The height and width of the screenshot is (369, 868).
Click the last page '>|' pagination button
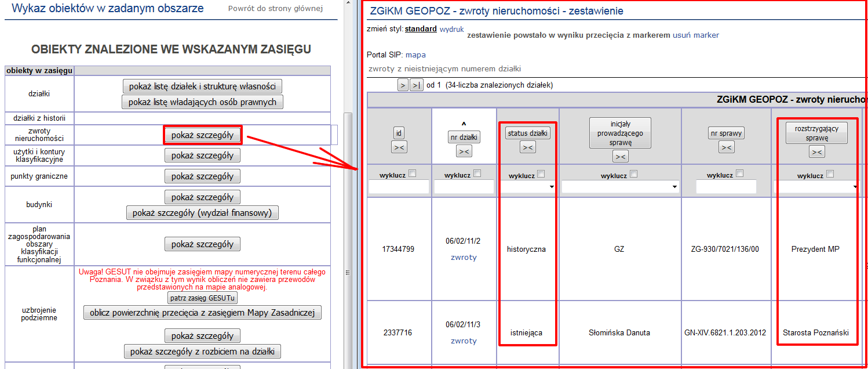pos(416,85)
